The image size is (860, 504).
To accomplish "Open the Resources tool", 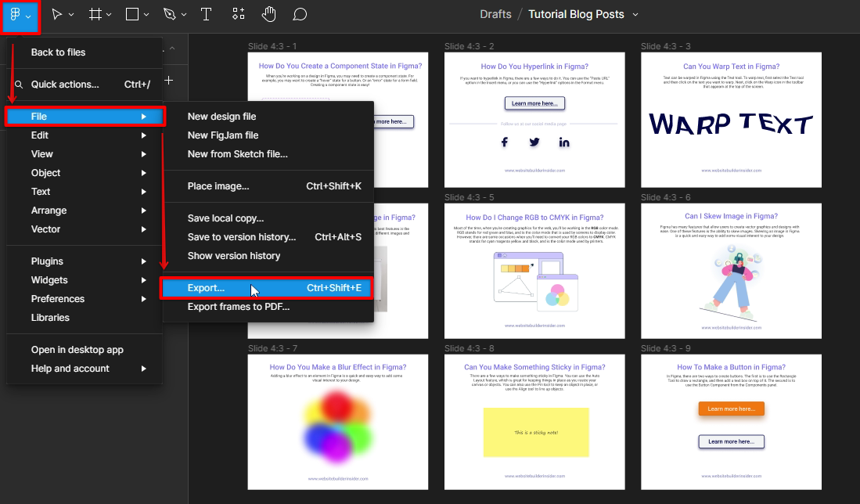I will 238,15.
